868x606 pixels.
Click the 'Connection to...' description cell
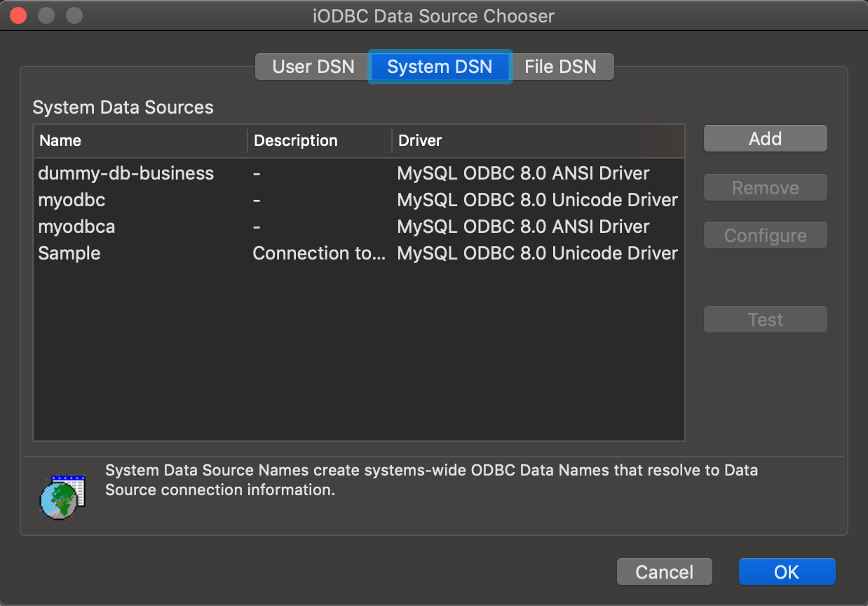click(x=319, y=253)
